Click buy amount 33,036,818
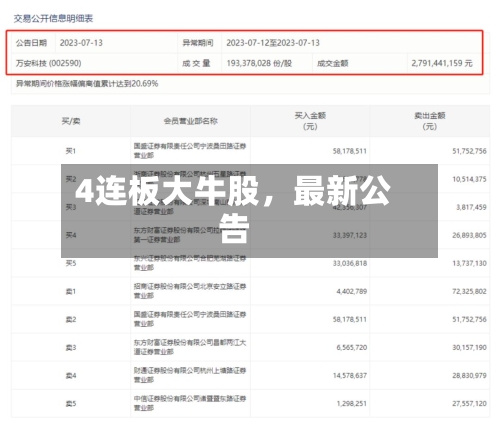Viewport: 500px width, 423px height. 350,263
